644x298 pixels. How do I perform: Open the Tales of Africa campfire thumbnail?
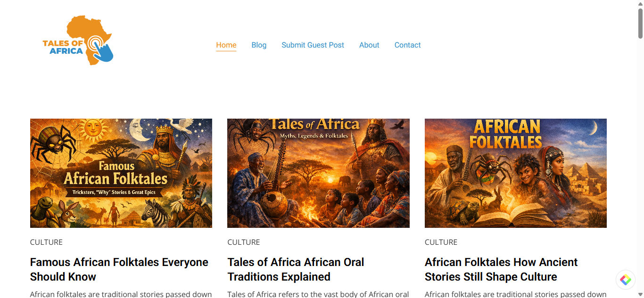pyautogui.click(x=318, y=173)
